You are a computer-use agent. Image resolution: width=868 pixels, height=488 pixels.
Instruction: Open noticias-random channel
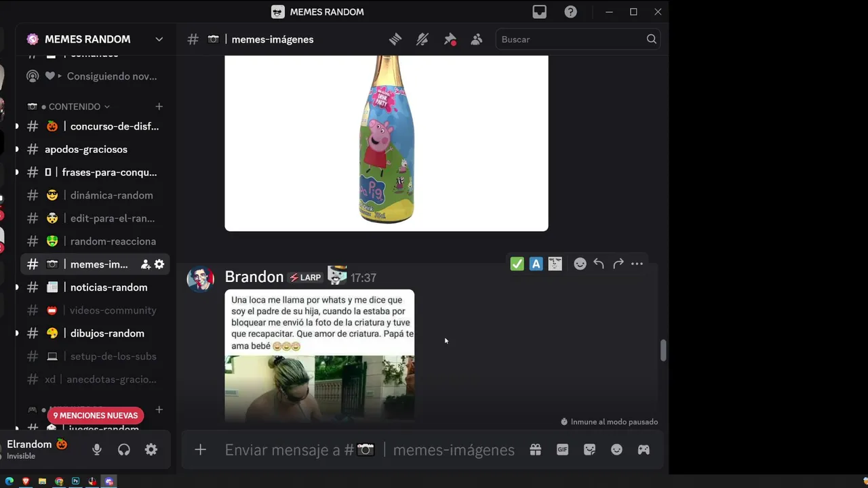95,287
